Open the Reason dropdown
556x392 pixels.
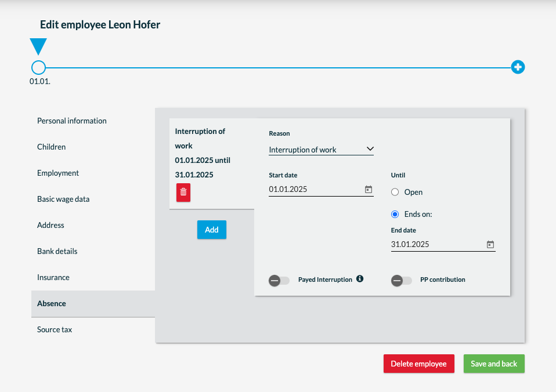321,150
